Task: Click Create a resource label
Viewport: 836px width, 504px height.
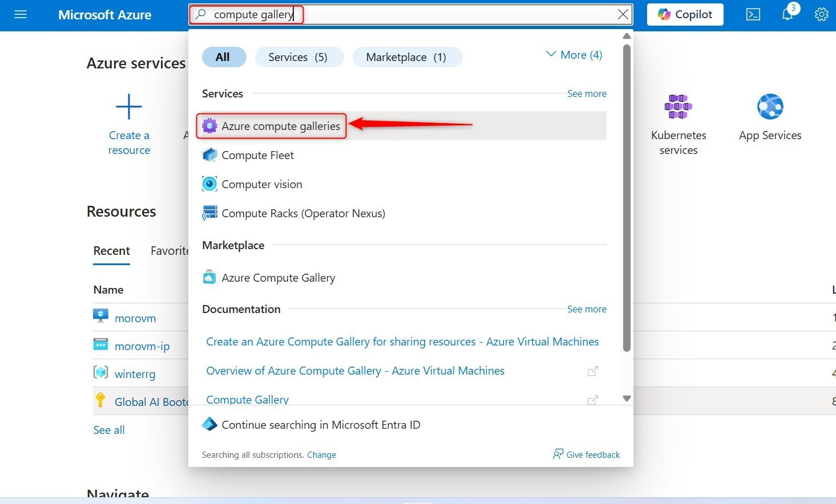Action: pyautogui.click(x=129, y=143)
